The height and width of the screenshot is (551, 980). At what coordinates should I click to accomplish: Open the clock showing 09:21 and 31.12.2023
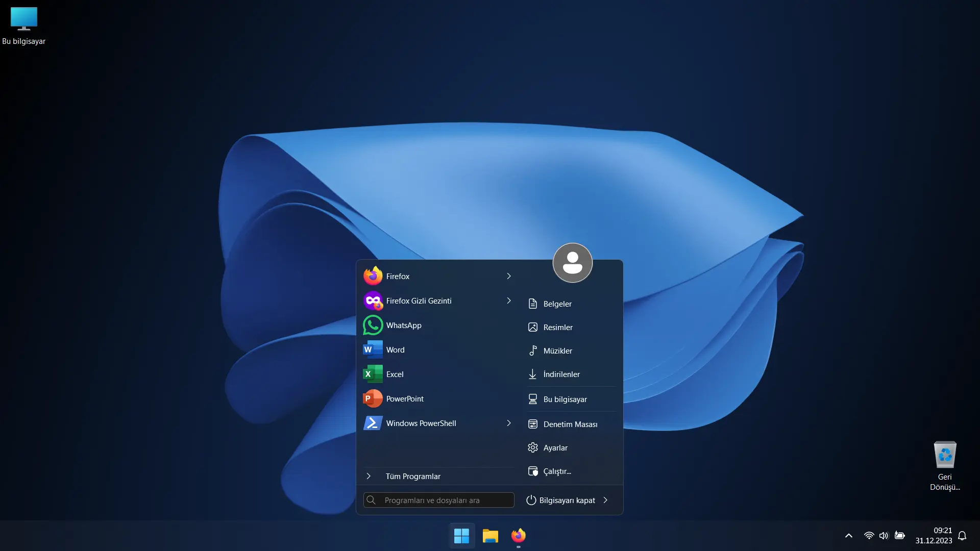[934, 536]
